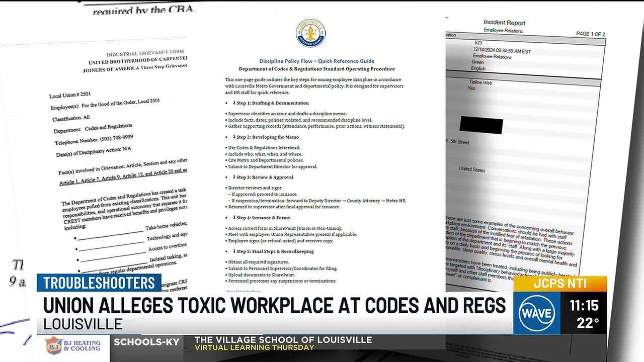Click the 'PAGE 1 OF 2' label
Viewport: 644px width, 362px height.
pyautogui.click(x=591, y=34)
